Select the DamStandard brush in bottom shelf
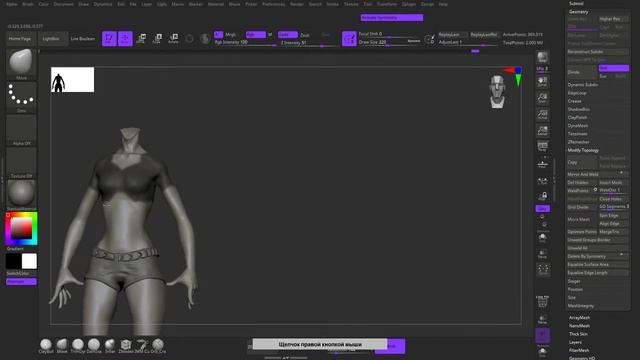The height and width of the screenshot is (360, 640). tap(94, 346)
